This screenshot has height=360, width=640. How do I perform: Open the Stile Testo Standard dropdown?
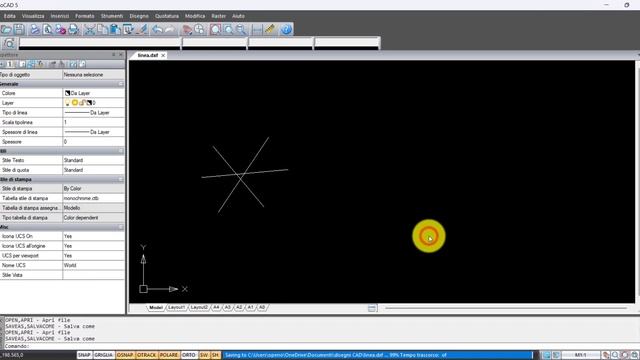(94, 160)
